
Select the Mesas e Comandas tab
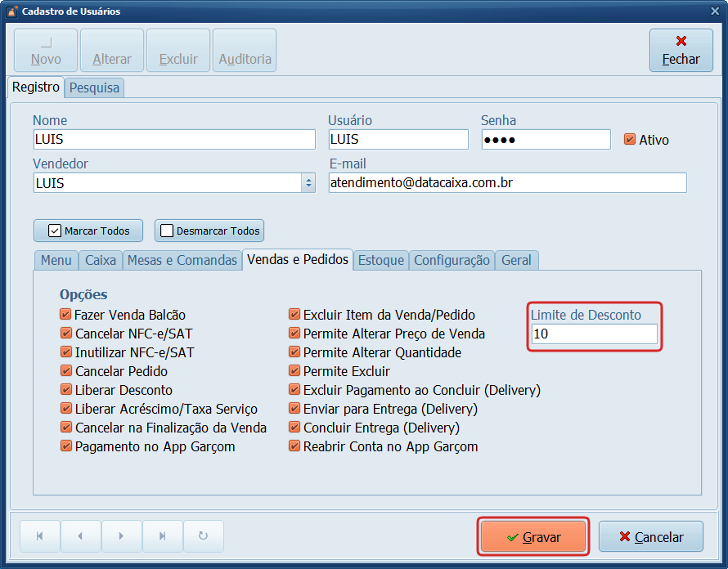click(181, 260)
